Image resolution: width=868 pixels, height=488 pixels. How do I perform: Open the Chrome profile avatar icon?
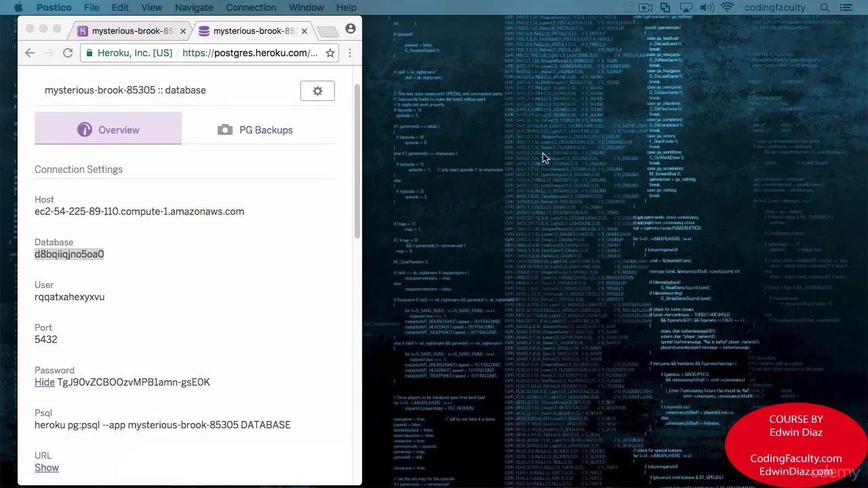[351, 29]
